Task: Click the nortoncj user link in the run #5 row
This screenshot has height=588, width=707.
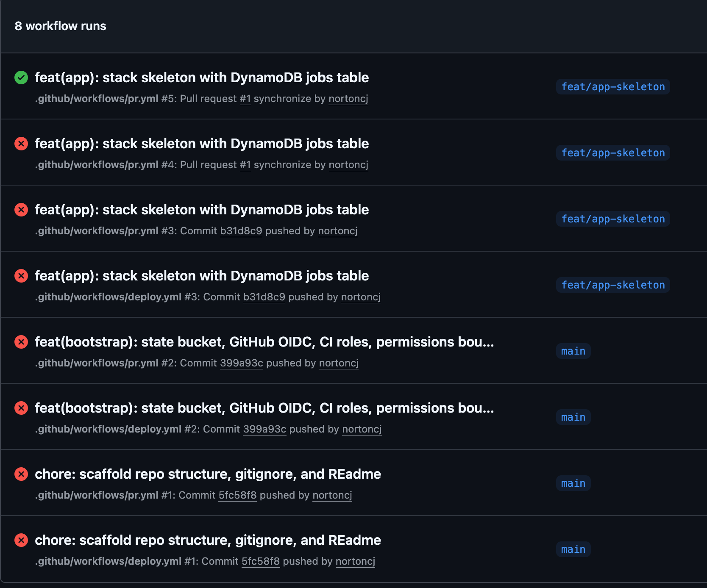Action: click(348, 99)
